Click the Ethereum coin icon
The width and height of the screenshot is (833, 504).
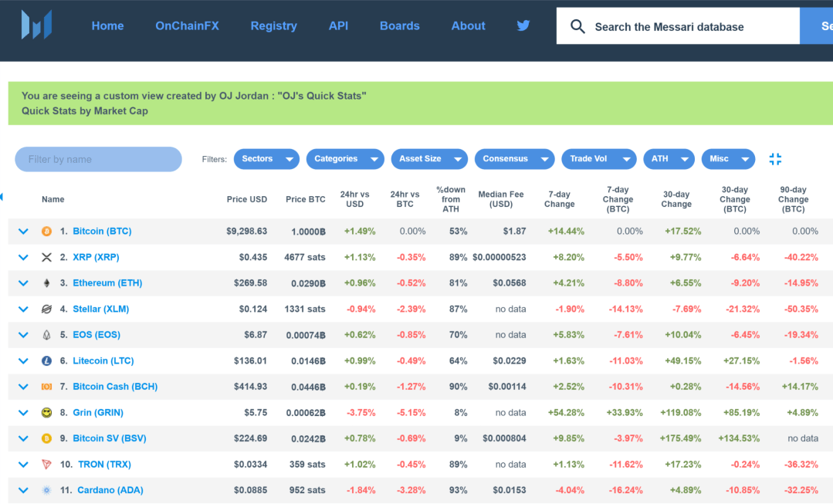tap(46, 283)
